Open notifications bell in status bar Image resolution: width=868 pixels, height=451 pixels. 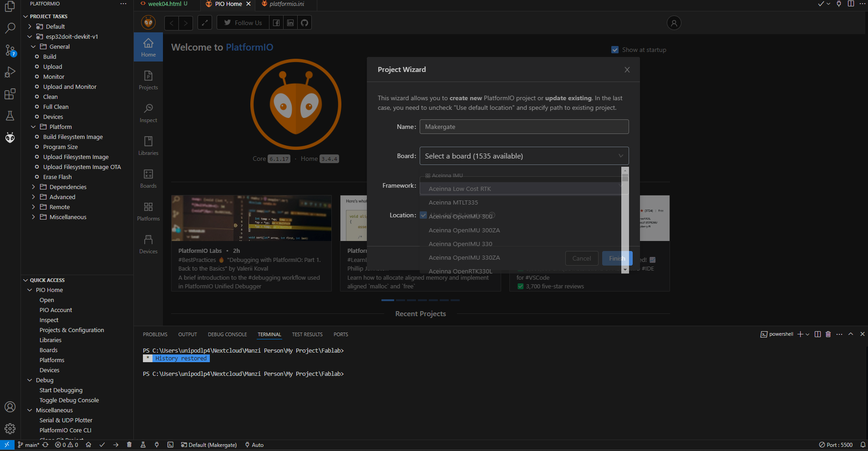click(x=863, y=445)
